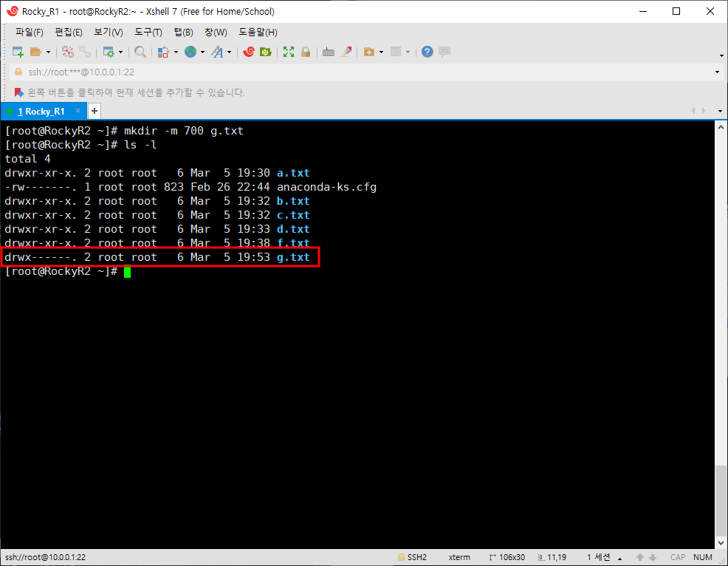Expand the pane layout dropdown arrow
728x566 pixels.
(408, 52)
